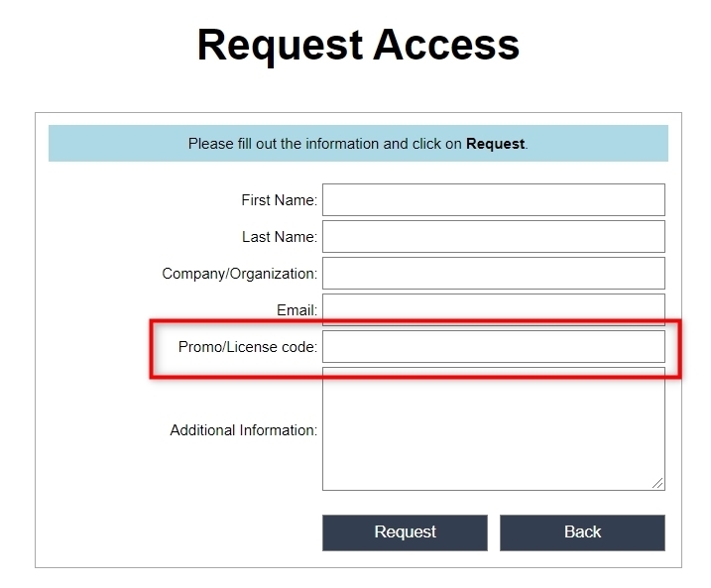711x588 pixels.
Task: Focus the Last Name text box
Action: coord(493,236)
